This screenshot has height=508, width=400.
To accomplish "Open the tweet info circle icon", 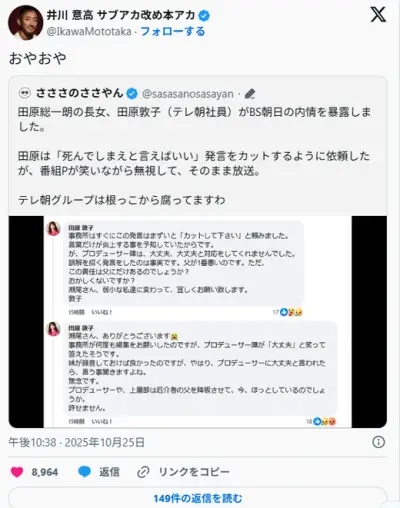I will point(378,442).
